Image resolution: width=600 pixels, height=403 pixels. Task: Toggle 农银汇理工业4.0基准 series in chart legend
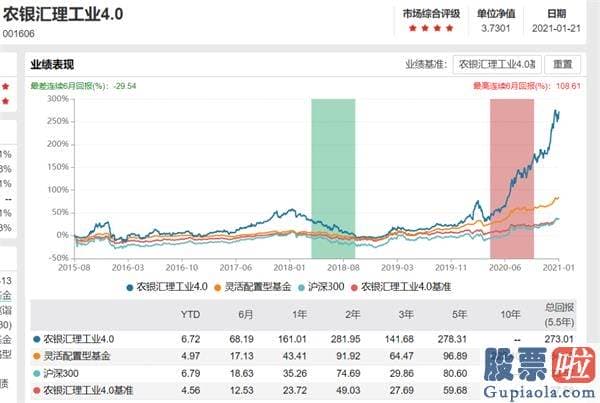point(401,287)
